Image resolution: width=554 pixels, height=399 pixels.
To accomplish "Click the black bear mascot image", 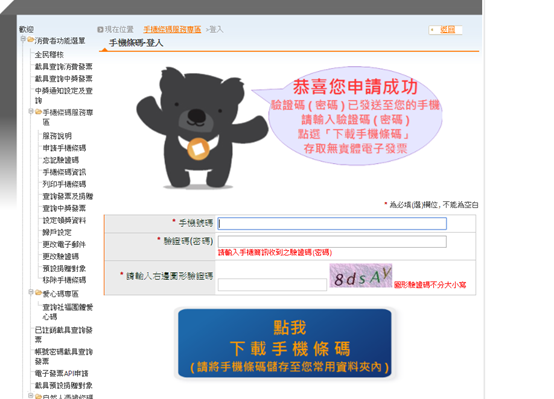I will (202, 128).
